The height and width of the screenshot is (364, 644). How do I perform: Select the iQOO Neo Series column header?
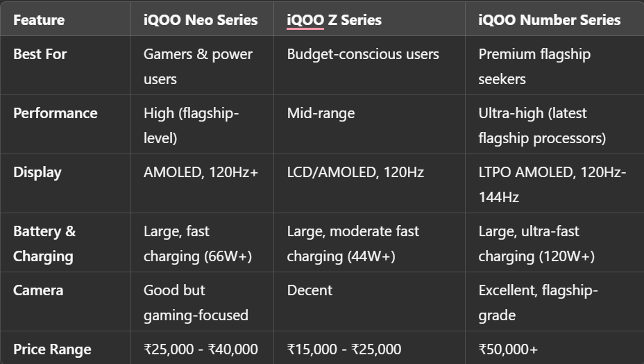click(x=200, y=19)
